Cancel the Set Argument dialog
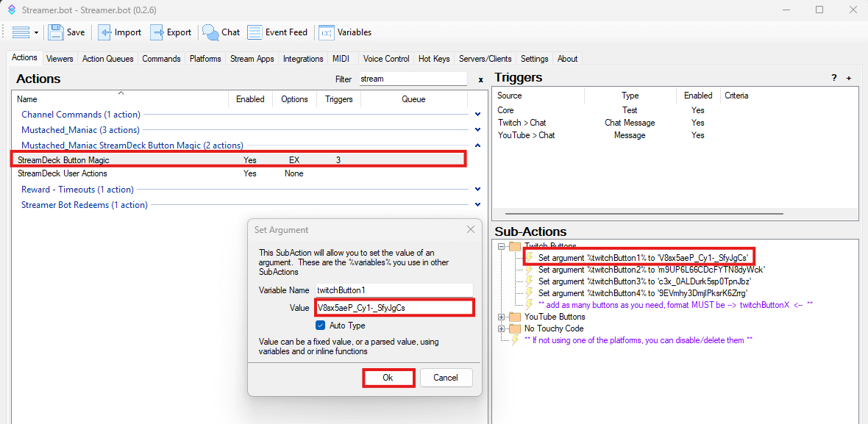Screen dimensions: 868x424 coord(445,378)
